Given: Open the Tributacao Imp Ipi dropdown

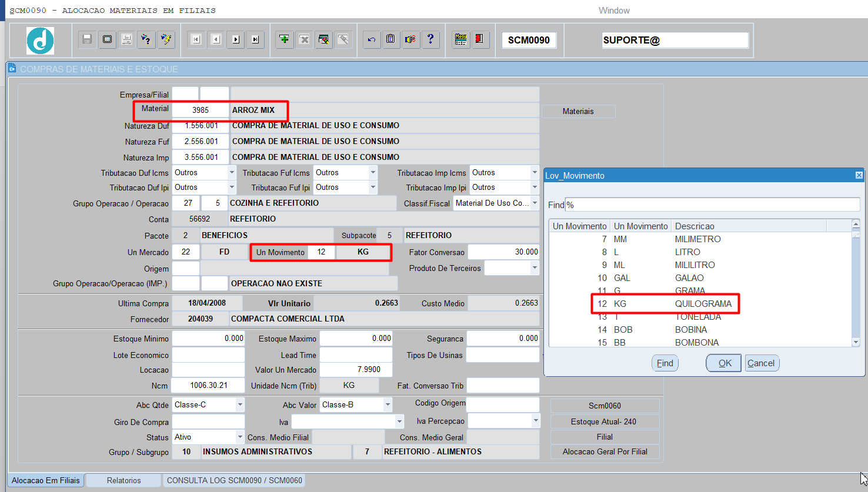Looking at the screenshot, I should tap(535, 187).
